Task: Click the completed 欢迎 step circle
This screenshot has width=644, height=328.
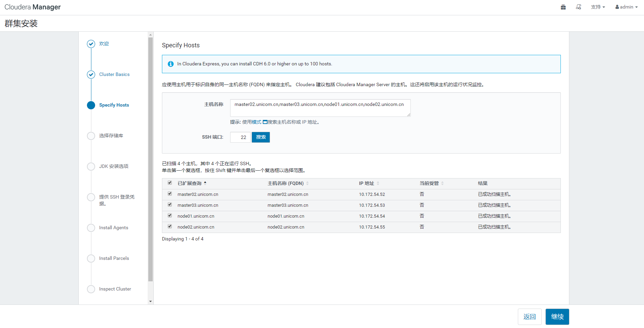Action: coord(91,44)
